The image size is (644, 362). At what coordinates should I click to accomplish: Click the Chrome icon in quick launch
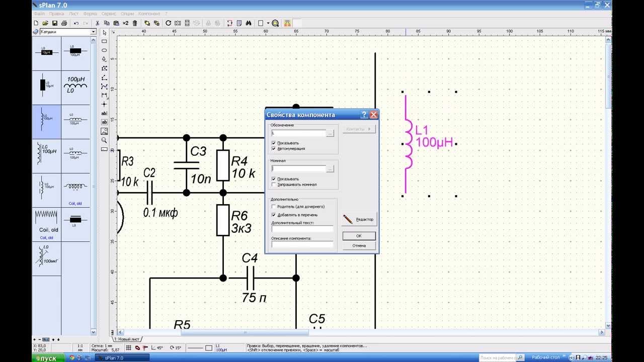point(72,358)
